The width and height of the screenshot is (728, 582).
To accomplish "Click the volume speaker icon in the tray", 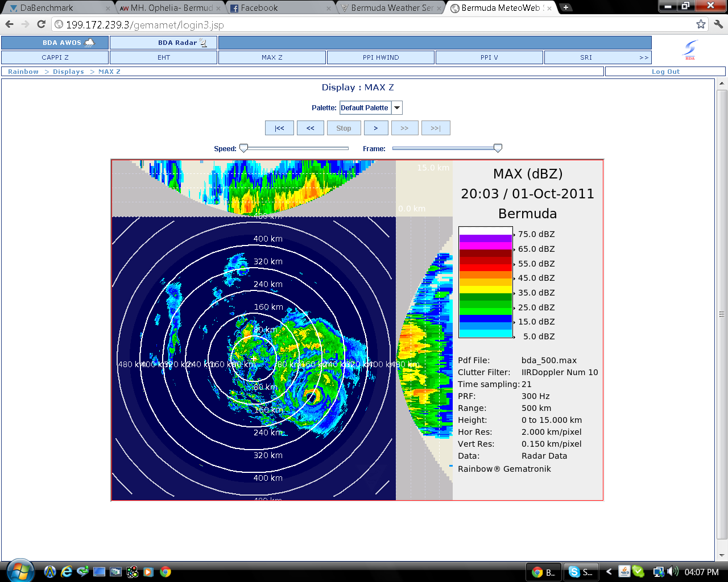I will tap(672, 572).
